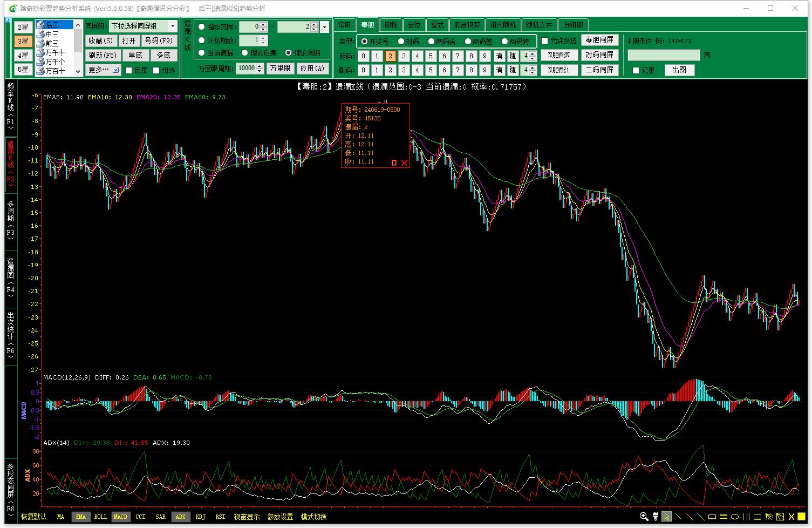Click the yellow color swatch in bottom toolbar

pyautogui.click(x=802, y=517)
